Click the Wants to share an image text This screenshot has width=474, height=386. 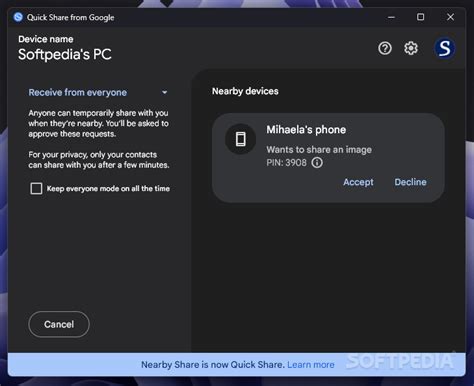[319, 150]
